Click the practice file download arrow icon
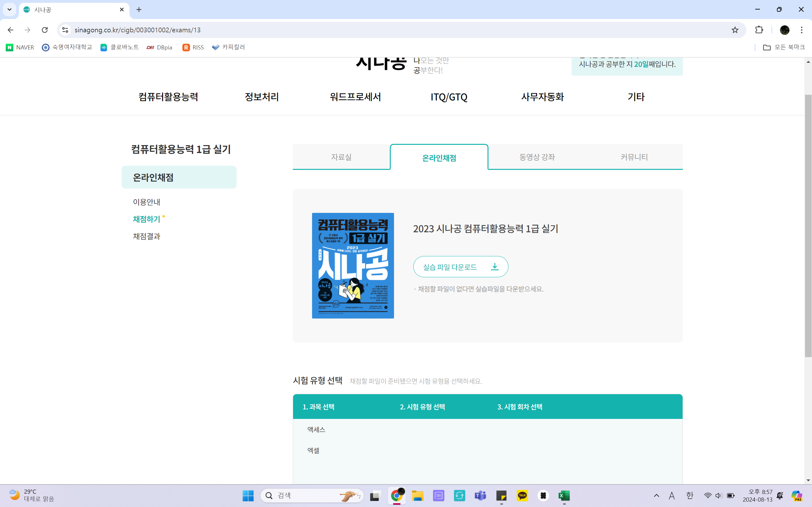The width and height of the screenshot is (812, 507). click(494, 267)
